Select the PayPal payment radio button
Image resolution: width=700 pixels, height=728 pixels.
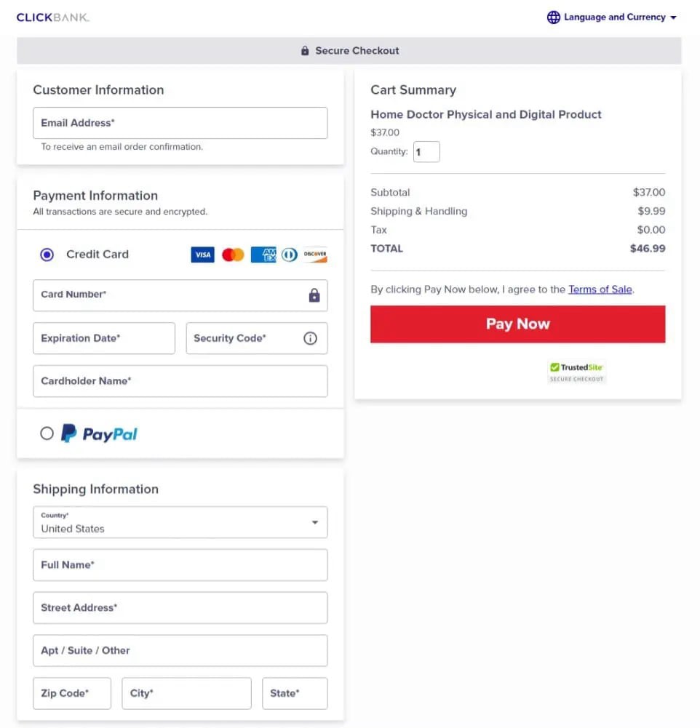pos(47,433)
